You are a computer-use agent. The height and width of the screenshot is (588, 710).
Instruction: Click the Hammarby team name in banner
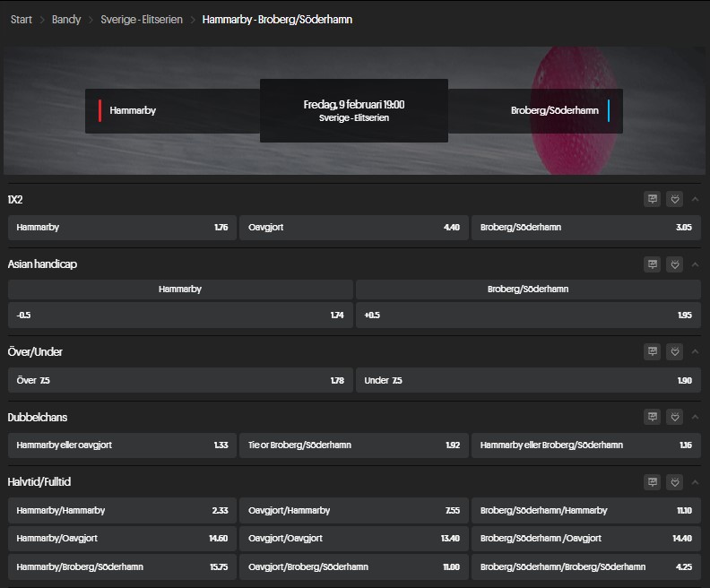click(x=133, y=110)
